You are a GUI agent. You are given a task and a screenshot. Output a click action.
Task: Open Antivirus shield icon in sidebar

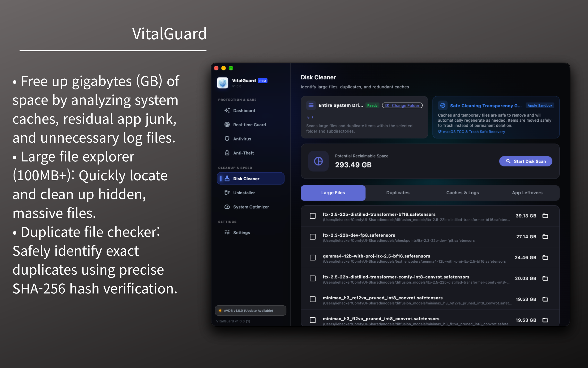tap(227, 139)
